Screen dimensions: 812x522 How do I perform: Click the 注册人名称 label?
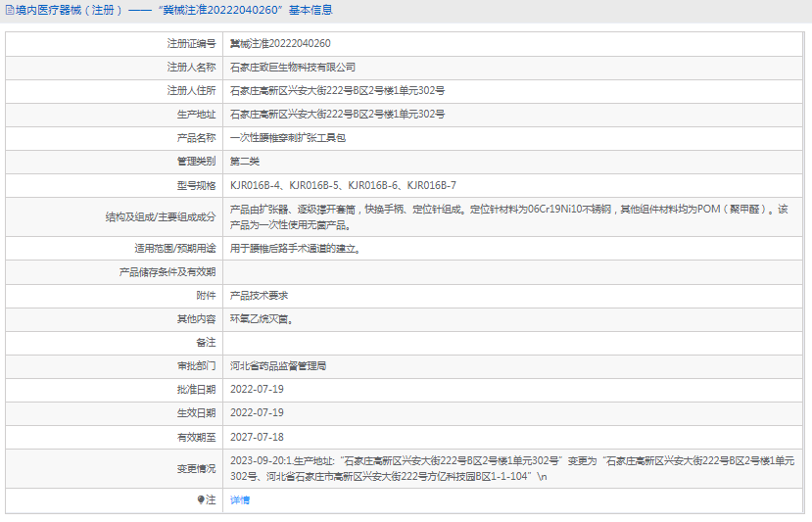point(191,68)
